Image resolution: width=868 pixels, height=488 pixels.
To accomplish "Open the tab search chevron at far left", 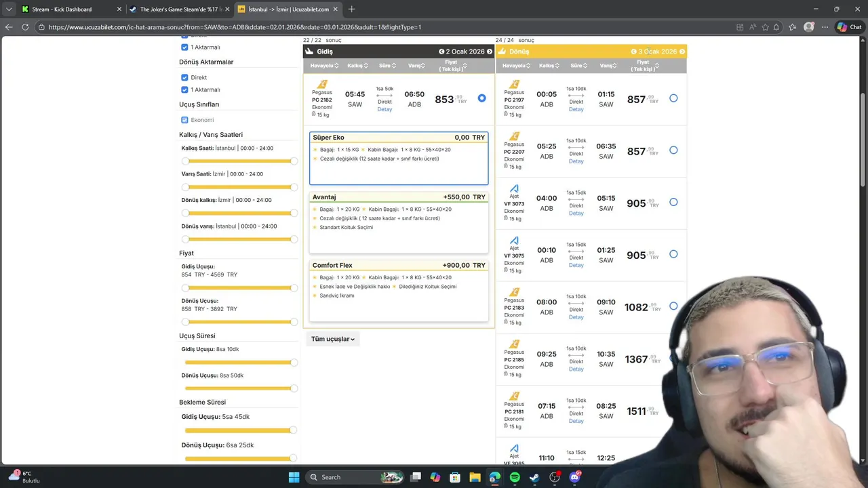I will 9,9.
